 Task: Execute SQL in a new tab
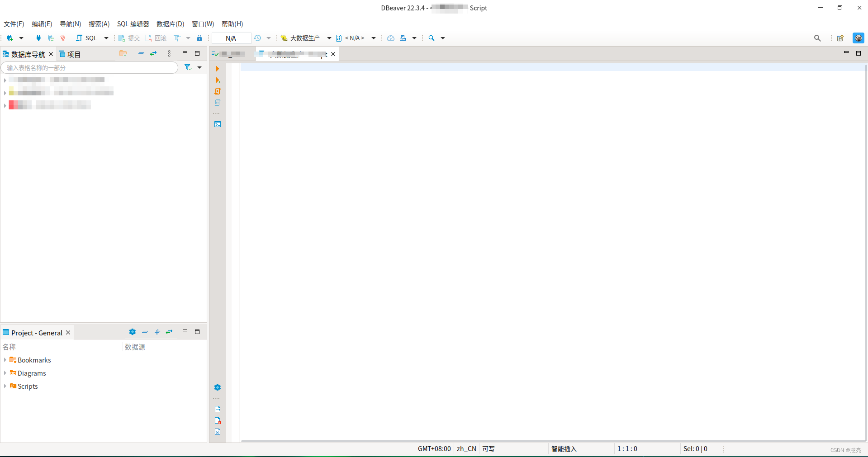218,80
